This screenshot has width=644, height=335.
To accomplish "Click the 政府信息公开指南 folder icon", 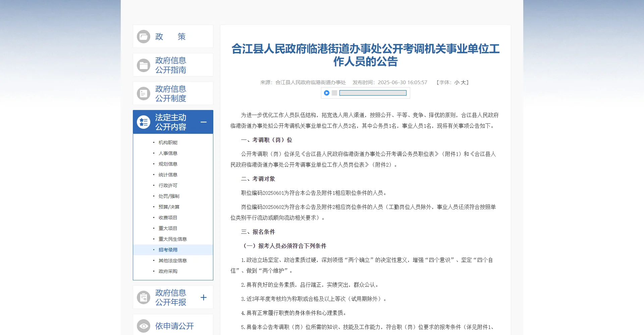I will point(144,65).
